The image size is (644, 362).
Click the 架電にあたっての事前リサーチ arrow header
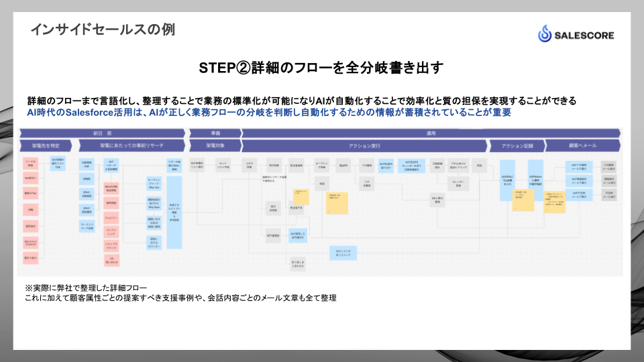(131, 145)
